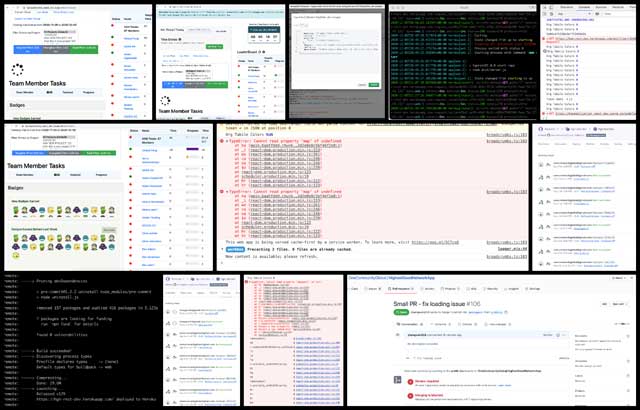Expand the second TypeError stack trace arrow
This screenshot has width=640, height=410.
(227, 192)
